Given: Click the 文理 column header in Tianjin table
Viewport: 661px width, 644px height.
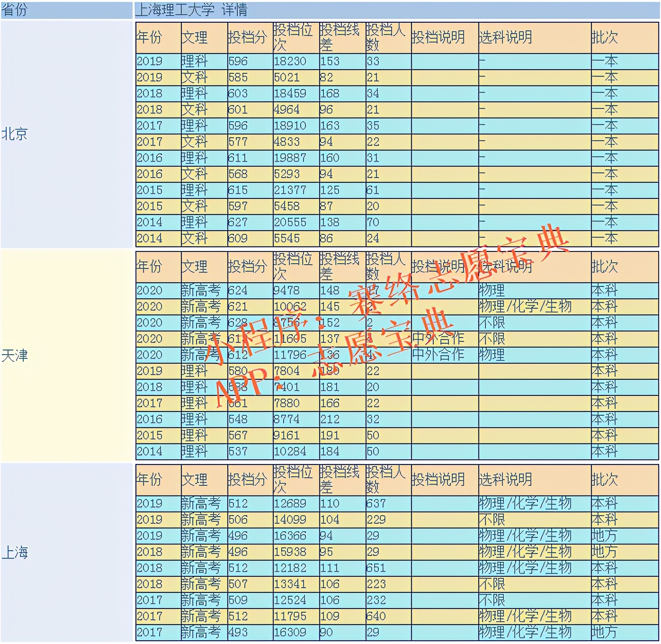Looking at the screenshot, I should click(194, 267).
